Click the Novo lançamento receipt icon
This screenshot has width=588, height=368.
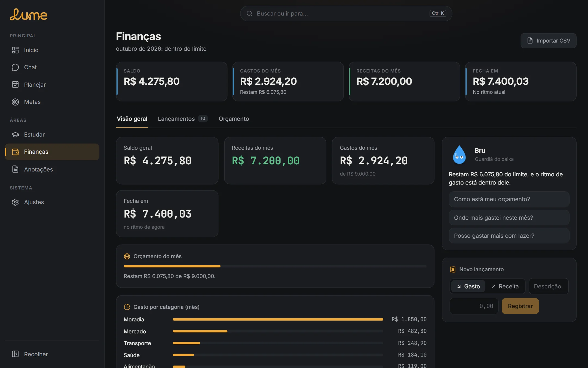pyautogui.click(x=453, y=269)
